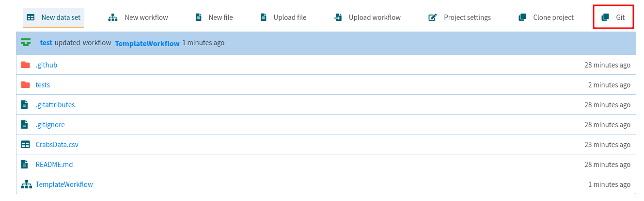Open TemplateWorkflow link in activity banner
Image resolution: width=644 pixels, height=201 pixels.
click(x=147, y=43)
